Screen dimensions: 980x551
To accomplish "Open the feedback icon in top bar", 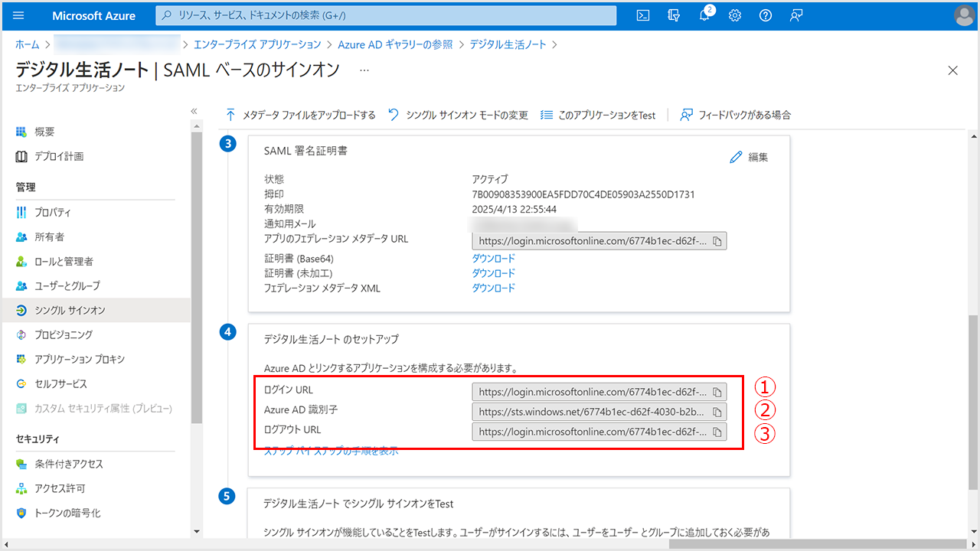I will click(x=796, y=15).
